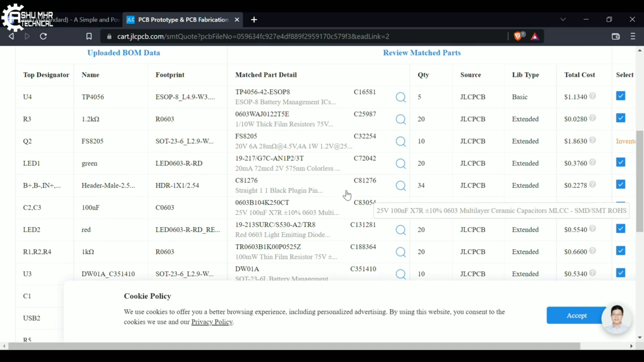This screenshot has height=362, width=644.
Task: Open search for TP4056 matched part
Action: click(401, 97)
